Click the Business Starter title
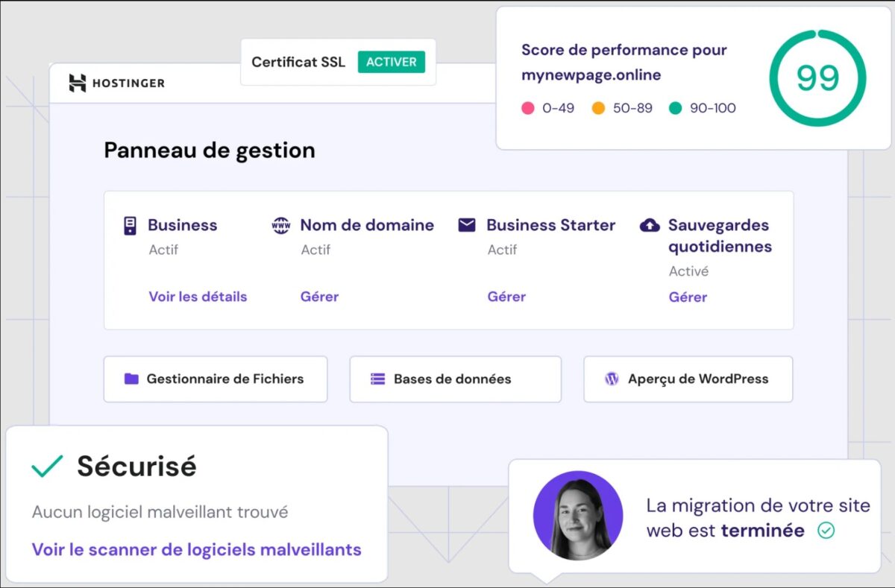This screenshot has height=588, width=895. [x=551, y=225]
